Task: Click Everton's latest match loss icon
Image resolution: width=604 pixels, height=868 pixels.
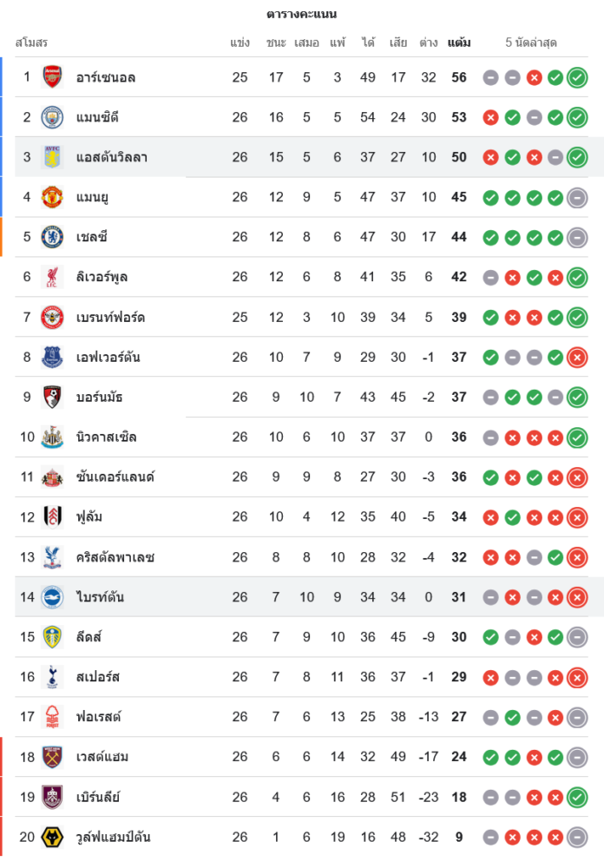Action: point(577,357)
